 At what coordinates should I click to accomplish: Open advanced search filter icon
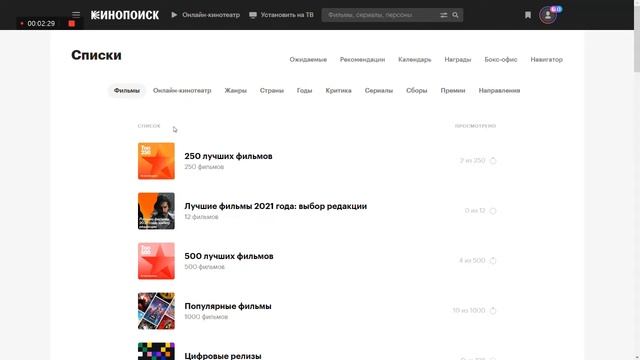444,15
